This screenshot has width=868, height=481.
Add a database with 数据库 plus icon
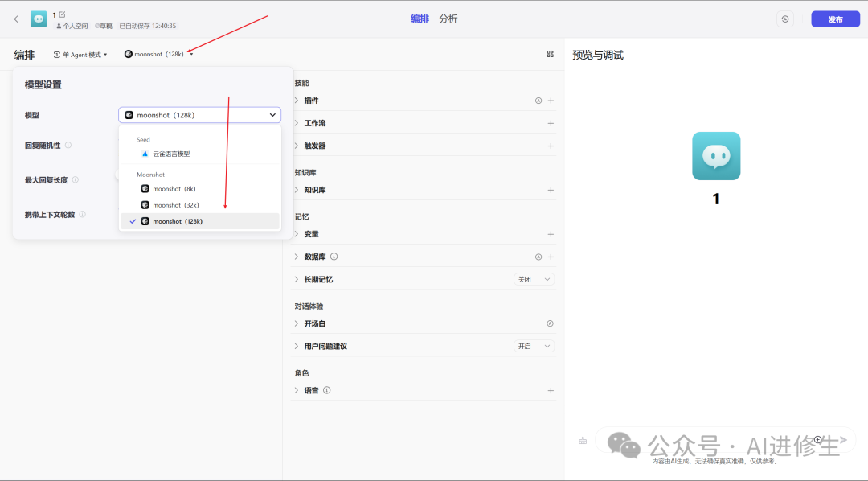(551, 257)
